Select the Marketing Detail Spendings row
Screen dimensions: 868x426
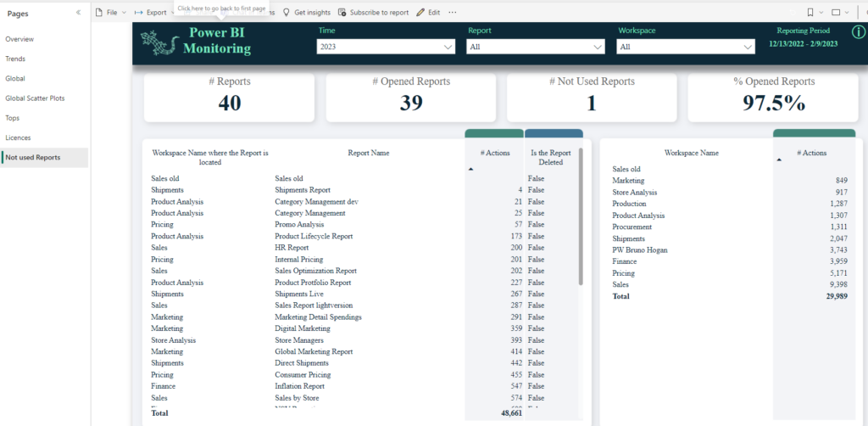pyautogui.click(x=319, y=317)
